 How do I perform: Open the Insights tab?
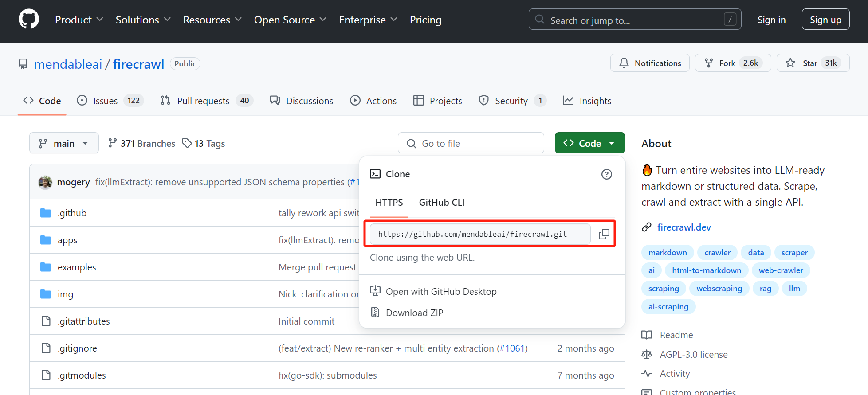tap(587, 101)
